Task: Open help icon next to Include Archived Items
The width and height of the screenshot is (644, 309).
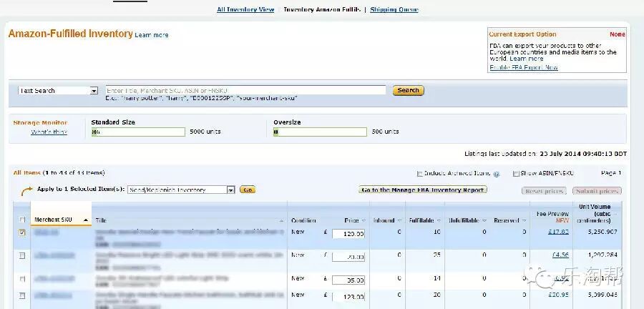Action: (x=496, y=174)
